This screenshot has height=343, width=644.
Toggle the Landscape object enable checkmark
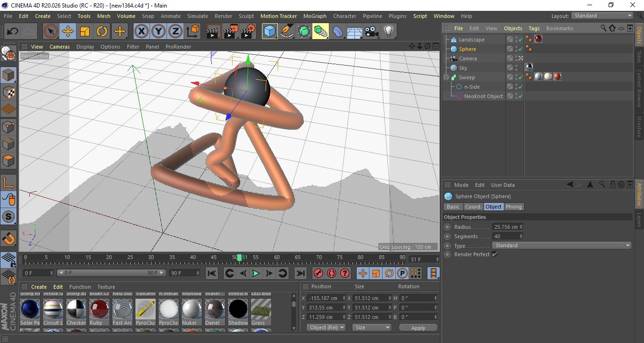pos(520,40)
